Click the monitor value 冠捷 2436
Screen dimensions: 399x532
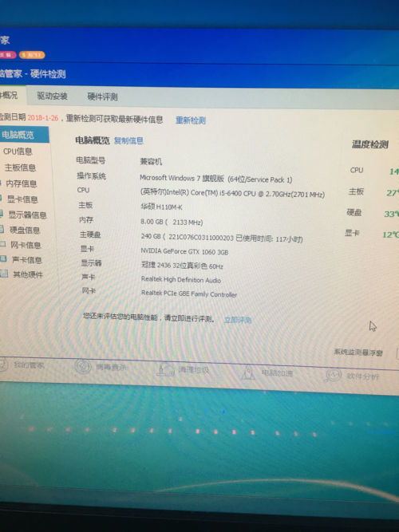point(182,266)
